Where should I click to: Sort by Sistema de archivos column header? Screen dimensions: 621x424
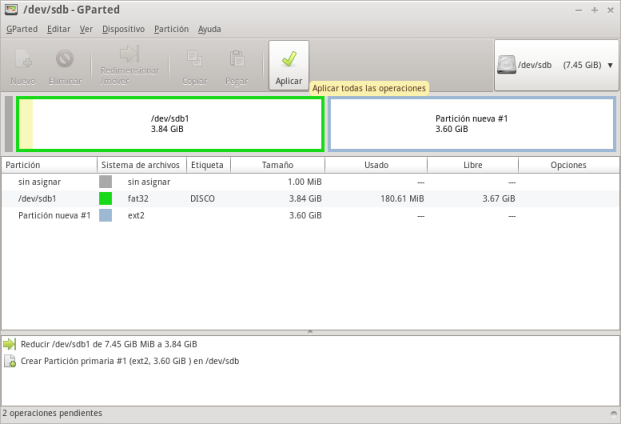tap(140, 165)
